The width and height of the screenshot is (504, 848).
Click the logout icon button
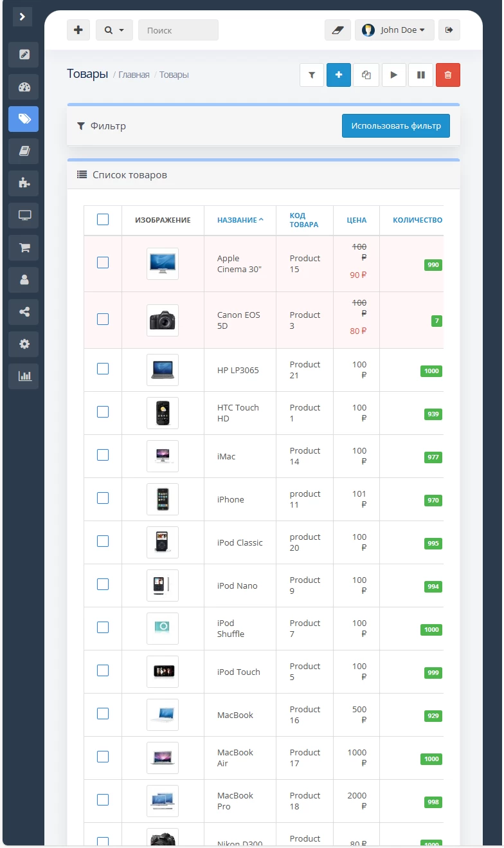click(x=449, y=30)
